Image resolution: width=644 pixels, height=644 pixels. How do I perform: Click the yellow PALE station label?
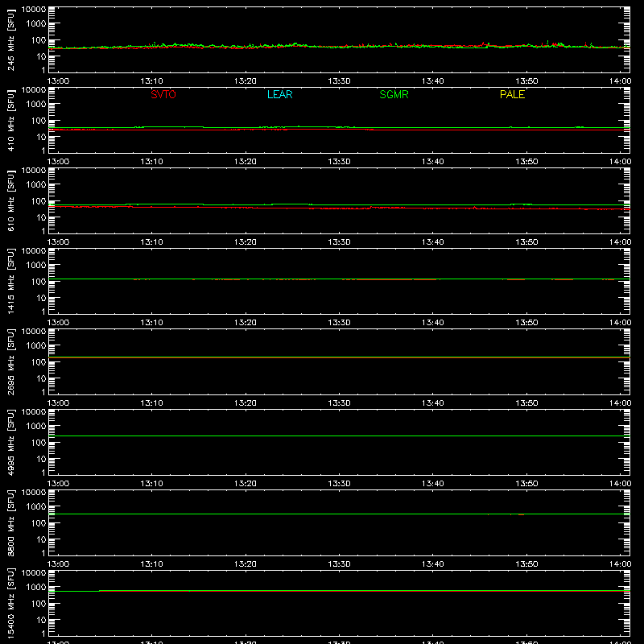[512, 94]
